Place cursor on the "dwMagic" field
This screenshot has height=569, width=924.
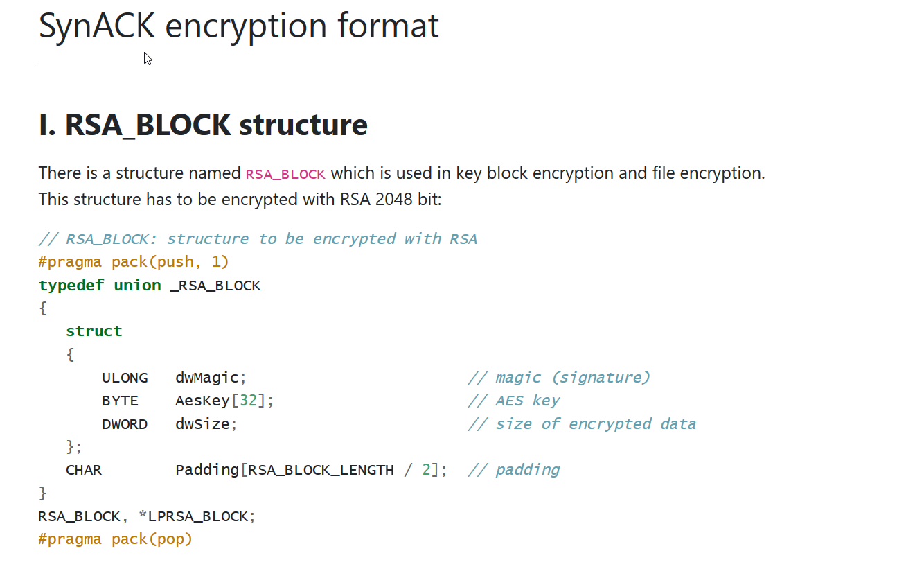pos(208,378)
